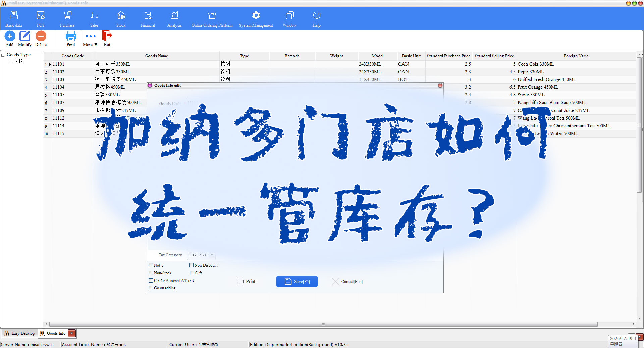Viewport: 644px width, 348px height.
Task: Open the Basic data module
Action: pos(14,19)
